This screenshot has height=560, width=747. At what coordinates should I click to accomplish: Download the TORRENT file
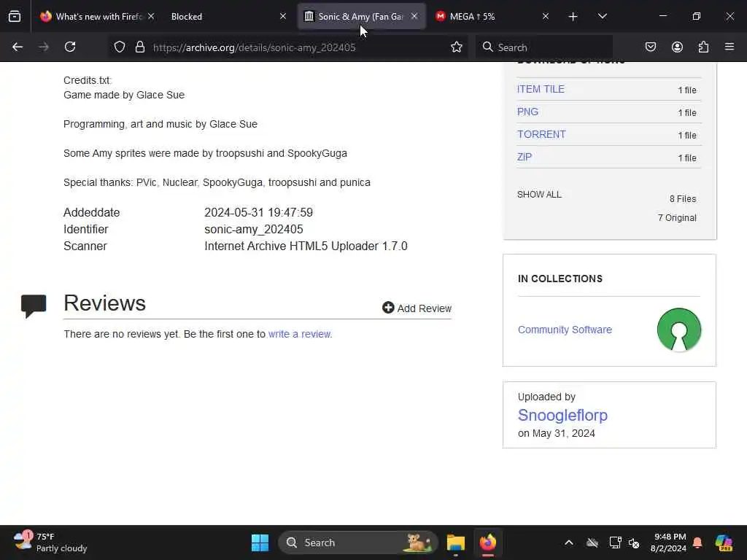pos(542,134)
